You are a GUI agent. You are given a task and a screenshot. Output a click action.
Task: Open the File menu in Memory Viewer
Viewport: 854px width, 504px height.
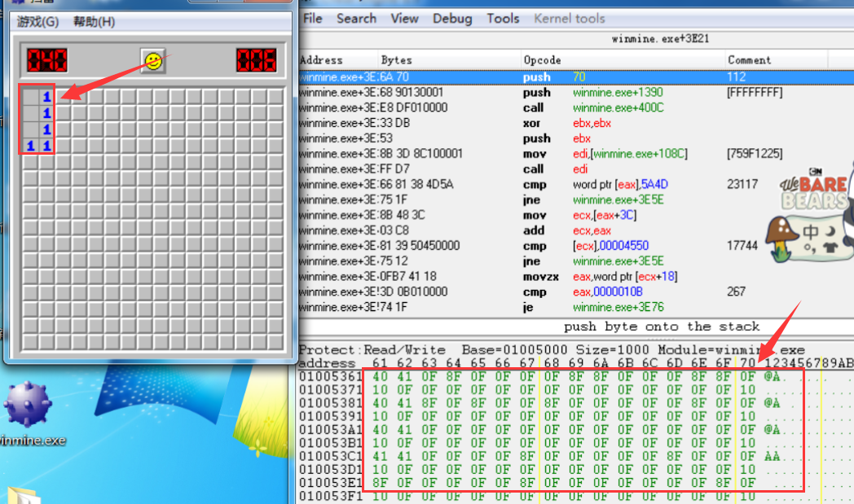313,19
